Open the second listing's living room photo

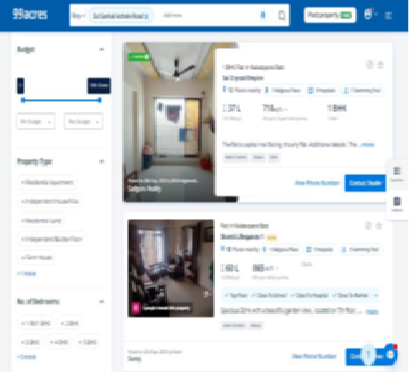pos(171,268)
